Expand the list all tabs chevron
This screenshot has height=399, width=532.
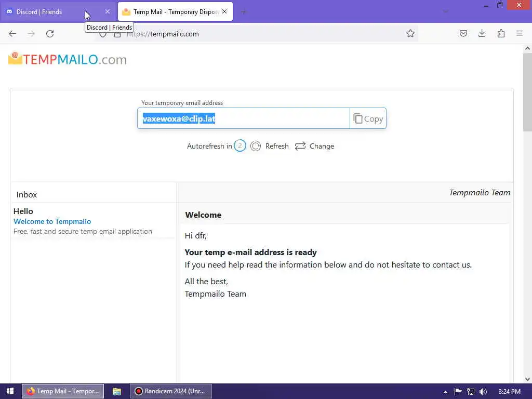coord(445,12)
